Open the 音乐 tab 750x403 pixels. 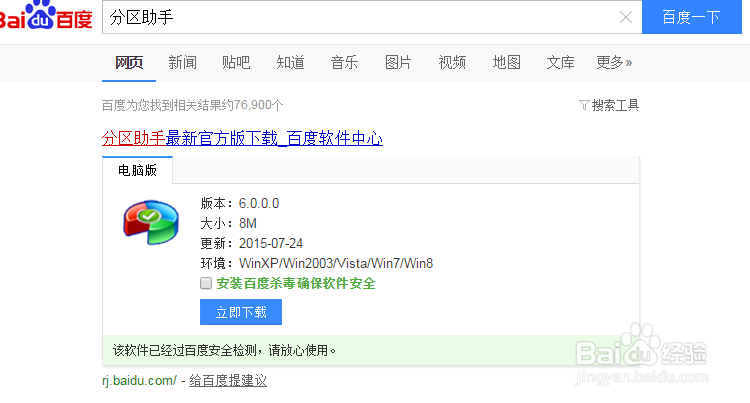tap(344, 62)
